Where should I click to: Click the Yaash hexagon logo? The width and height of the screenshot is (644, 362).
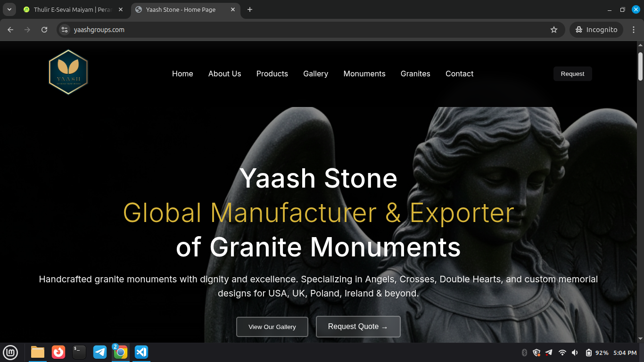68,72
